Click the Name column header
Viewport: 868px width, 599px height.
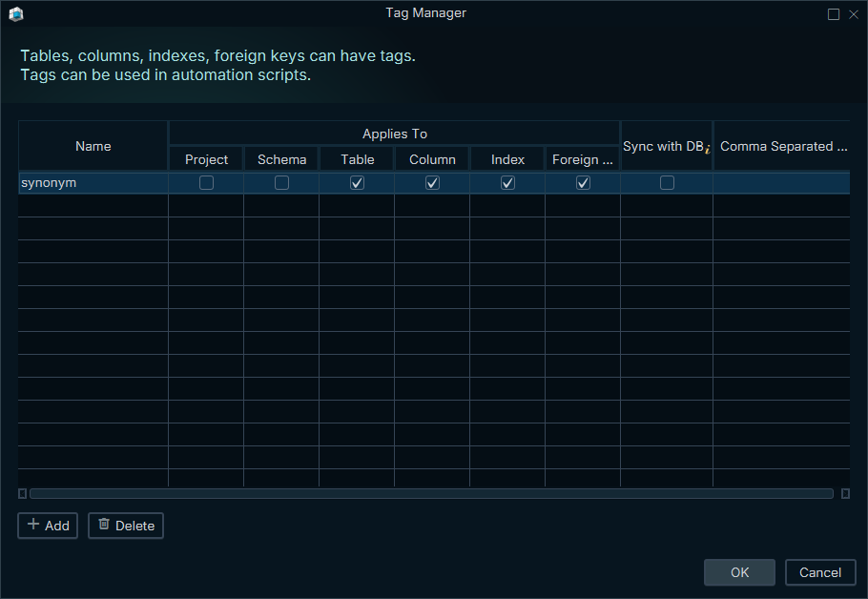pos(93,146)
